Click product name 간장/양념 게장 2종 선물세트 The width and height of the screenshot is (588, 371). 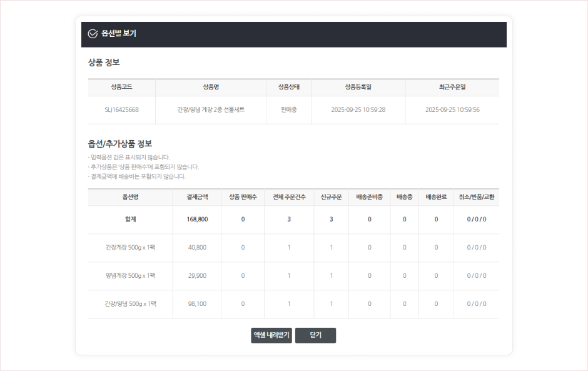(x=211, y=109)
